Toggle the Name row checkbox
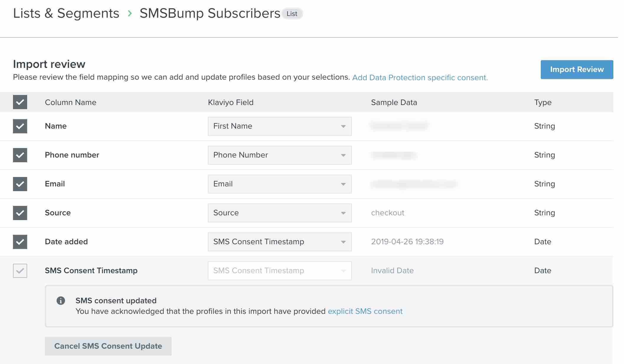 click(x=20, y=126)
